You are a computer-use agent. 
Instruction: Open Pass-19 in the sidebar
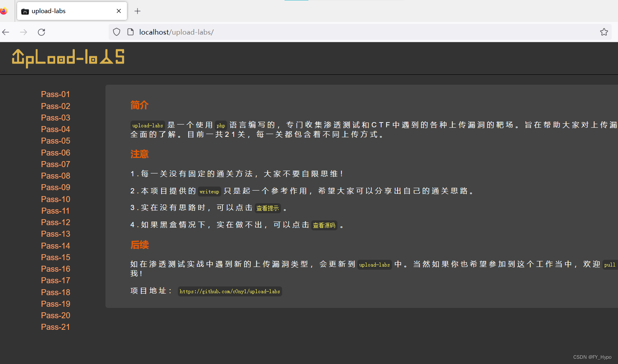[55, 304]
